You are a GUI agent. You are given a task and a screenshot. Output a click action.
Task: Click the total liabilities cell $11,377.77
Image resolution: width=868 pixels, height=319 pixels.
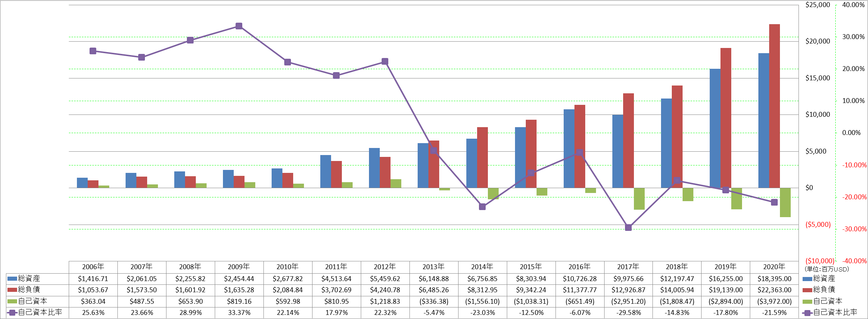pos(580,290)
